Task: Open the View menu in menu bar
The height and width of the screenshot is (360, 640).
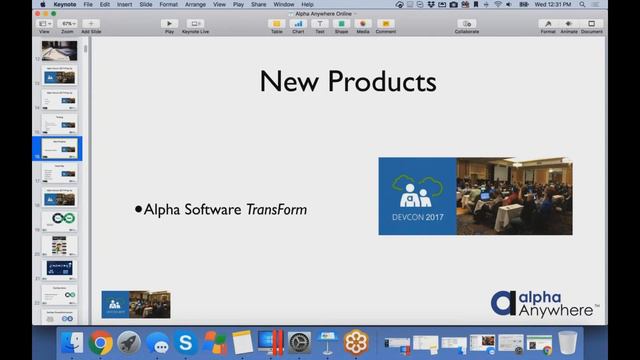Action: (x=219, y=4)
